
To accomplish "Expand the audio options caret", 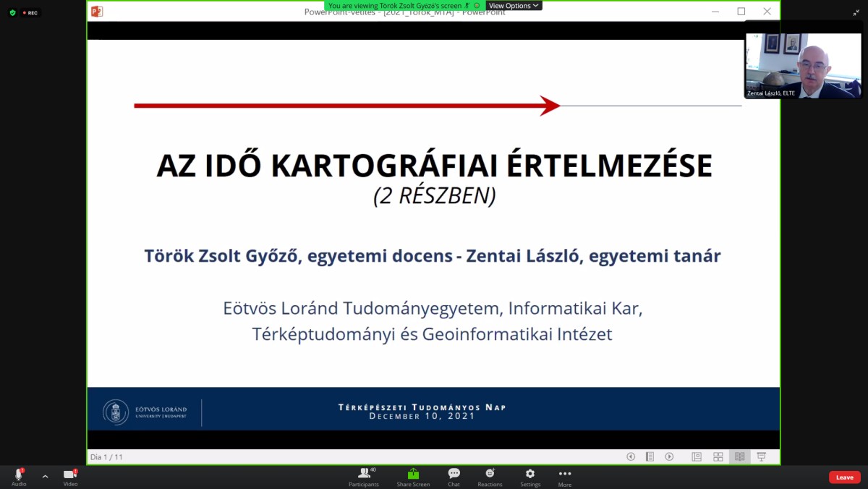I will pos(45,477).
